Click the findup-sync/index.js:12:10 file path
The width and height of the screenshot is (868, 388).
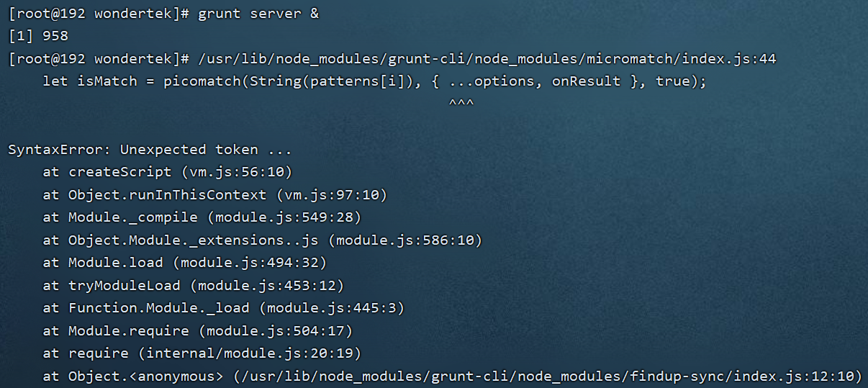click(x=547, y=376)
